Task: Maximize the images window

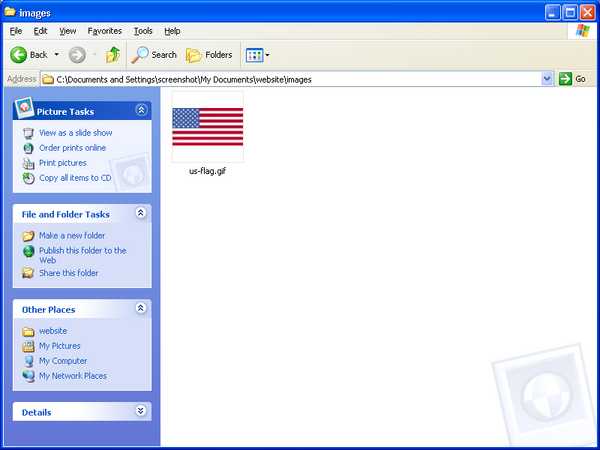Action: [570, 13]
